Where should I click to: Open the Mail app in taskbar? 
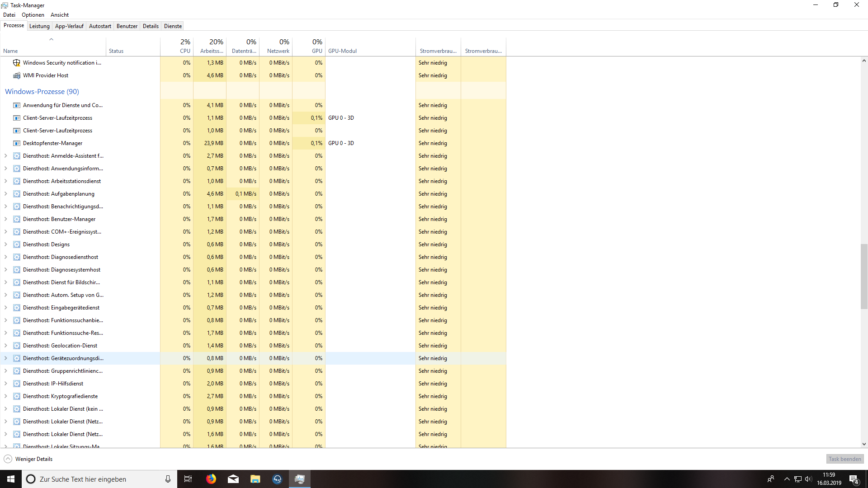(233, 479)
